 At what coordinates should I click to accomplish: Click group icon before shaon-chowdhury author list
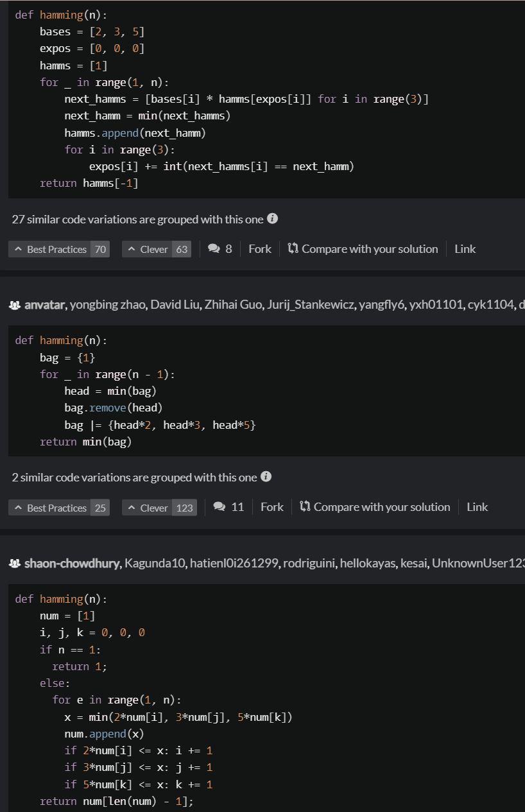click(x=15, y=564)
